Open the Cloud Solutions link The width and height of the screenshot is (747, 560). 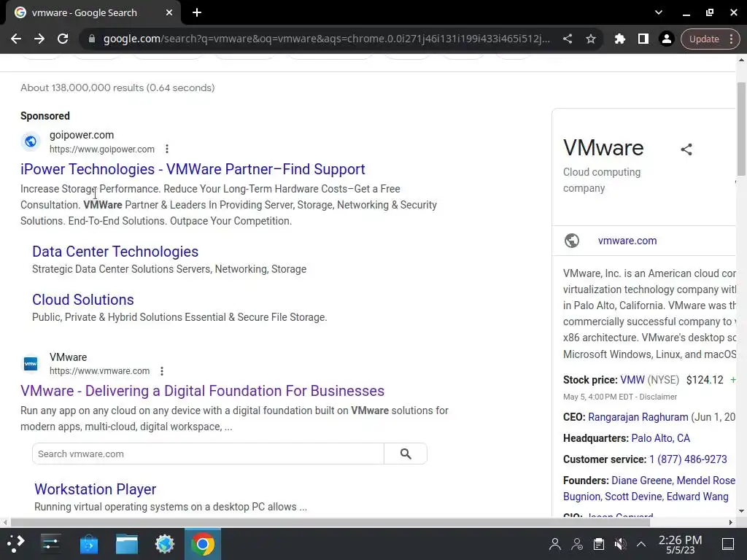tap(83, 300)
